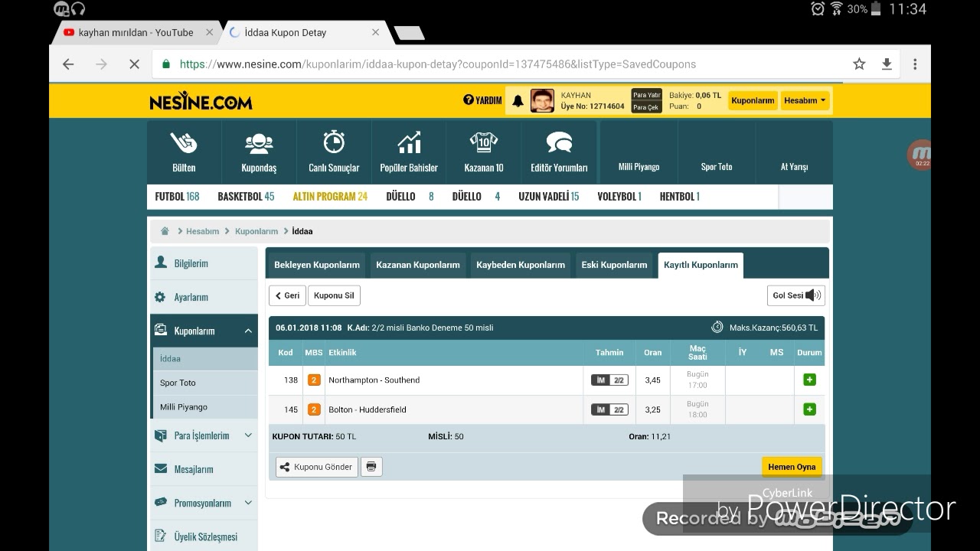Switch to kayhan mırıldan YouTube tab
Image resolution: width=980 pixels, height=551 pixels.
click(136, 33)
